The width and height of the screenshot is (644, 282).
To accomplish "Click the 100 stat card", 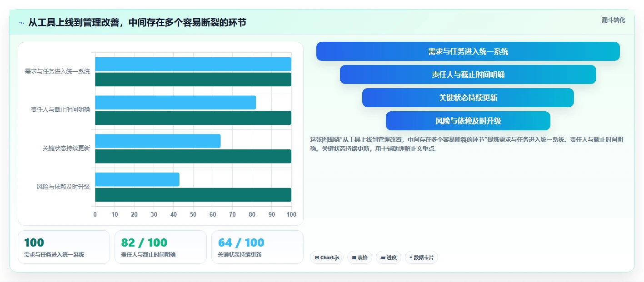I will pyautogui.click(x=64, y=247).
